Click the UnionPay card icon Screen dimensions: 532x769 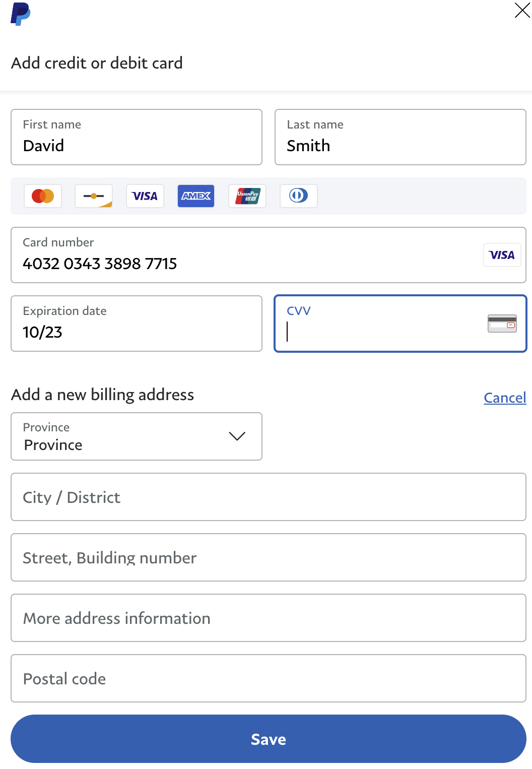coord(247,196)
